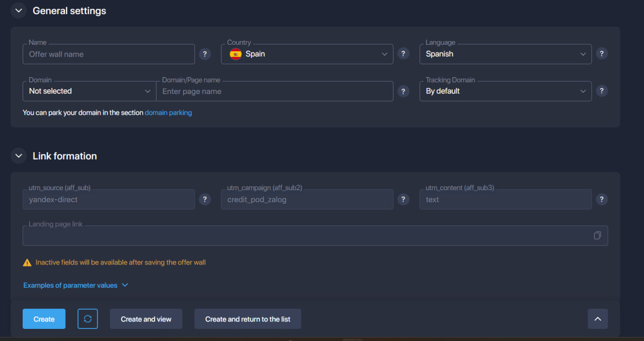Click the Offer wall name input

click(x=108, y=54)
